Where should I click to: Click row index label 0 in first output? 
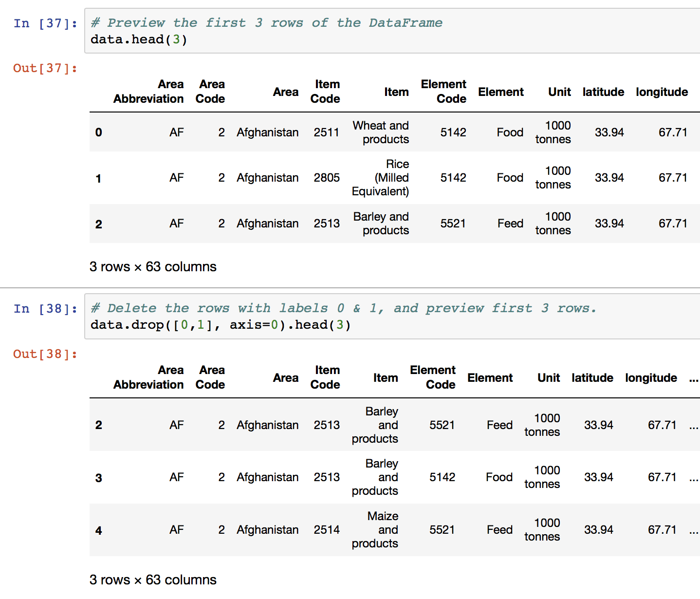tap(98, 132)
